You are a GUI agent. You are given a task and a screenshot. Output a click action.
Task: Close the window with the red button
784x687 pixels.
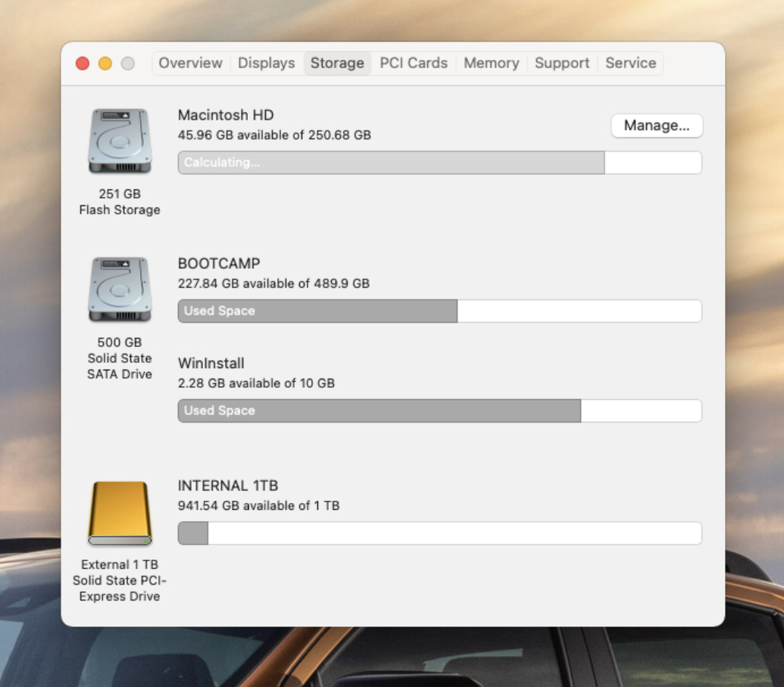pos(83,64)
